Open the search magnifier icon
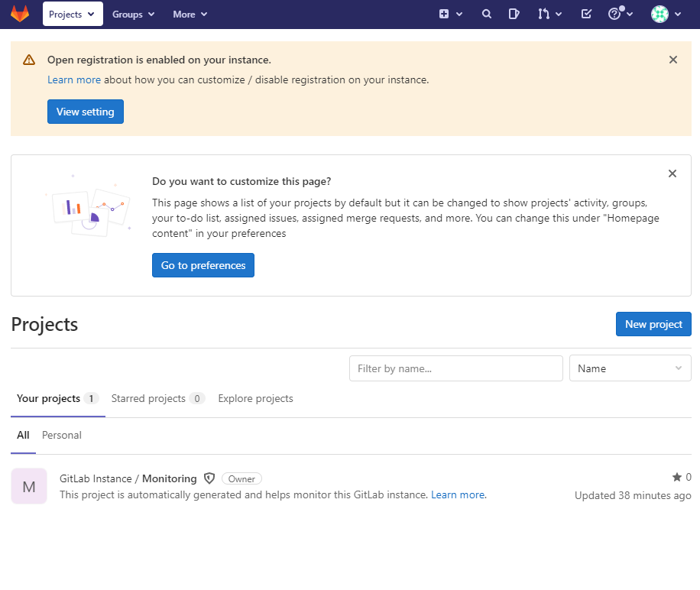The height and width of the screenshot is (590, 700). pyautogui.click(x=486, y=14)
